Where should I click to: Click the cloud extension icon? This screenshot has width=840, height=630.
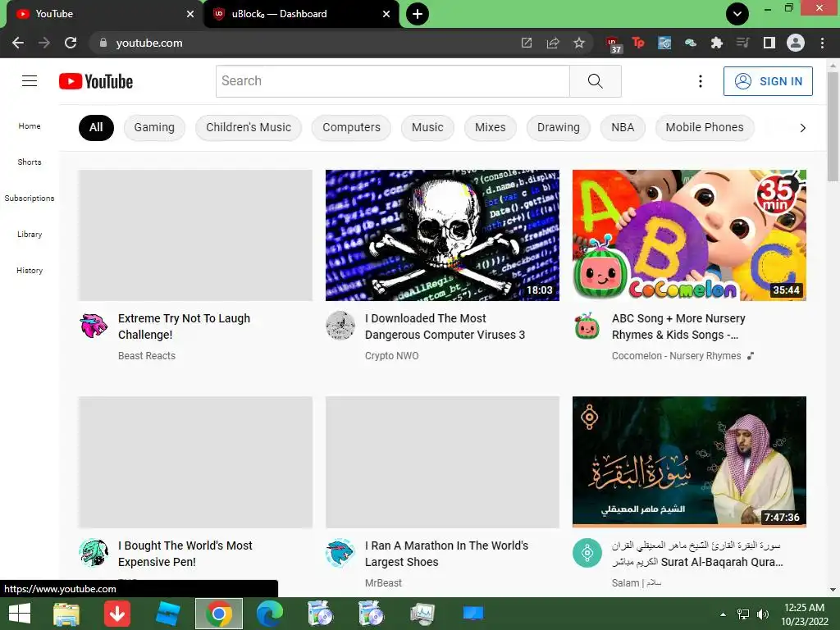[x=691, y=43]
